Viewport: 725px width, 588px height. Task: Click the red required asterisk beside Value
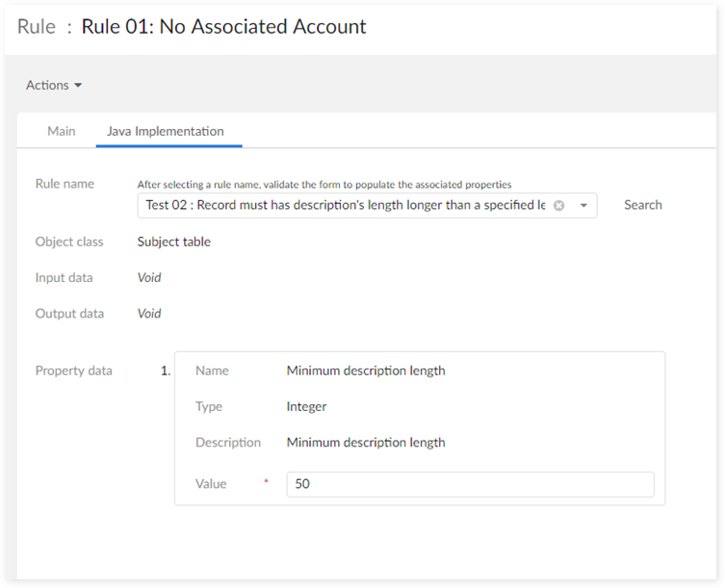[266, 482]
